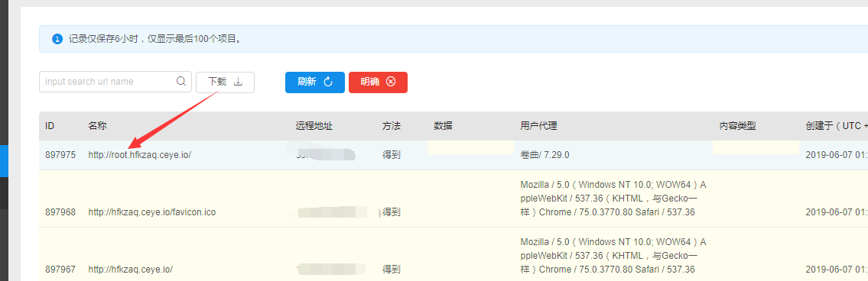Click http://hfkzaq.ceye.io/favicon.ico entry

(151, 212)
